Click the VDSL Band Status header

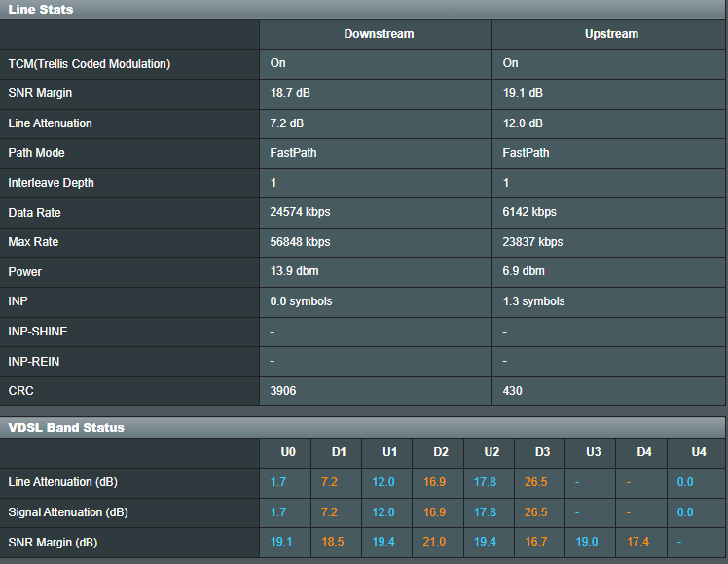pos(66,427)
